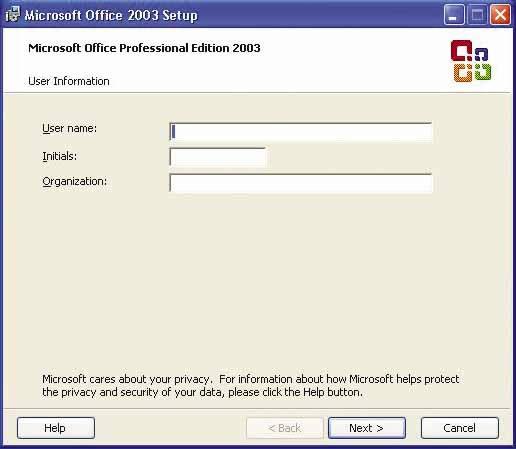Open Help for privacy information

point(56,428)
